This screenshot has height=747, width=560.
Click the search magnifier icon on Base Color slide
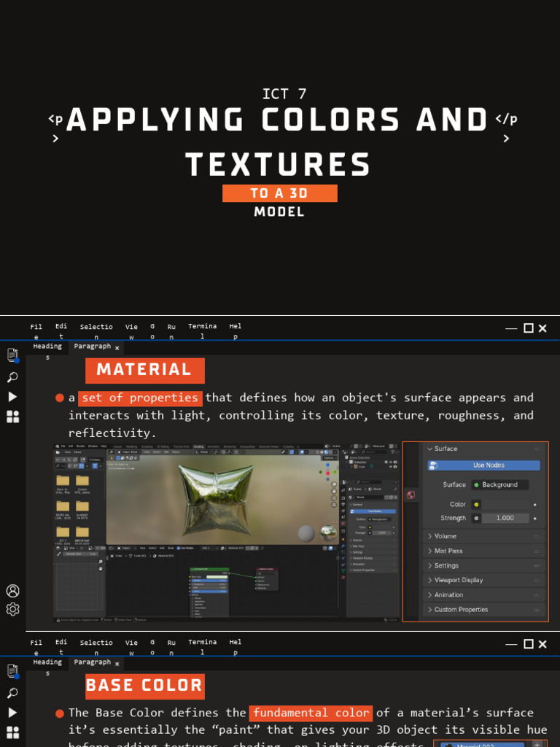[13, 693]
